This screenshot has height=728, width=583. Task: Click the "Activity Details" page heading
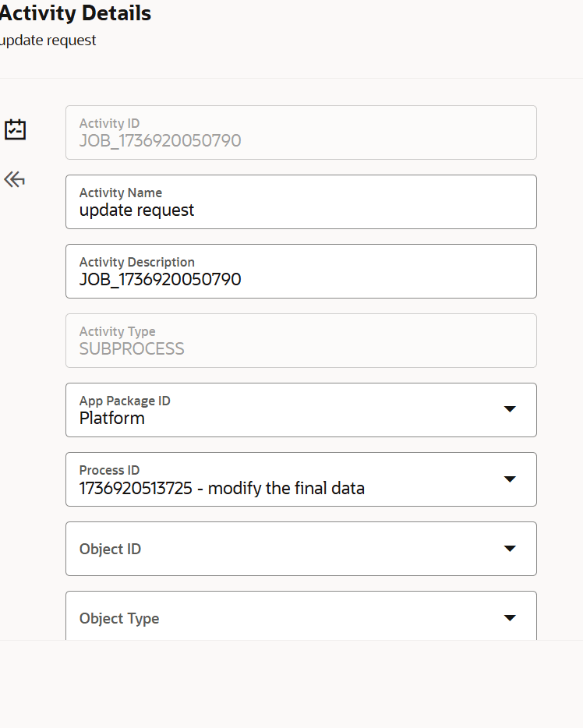76,13
